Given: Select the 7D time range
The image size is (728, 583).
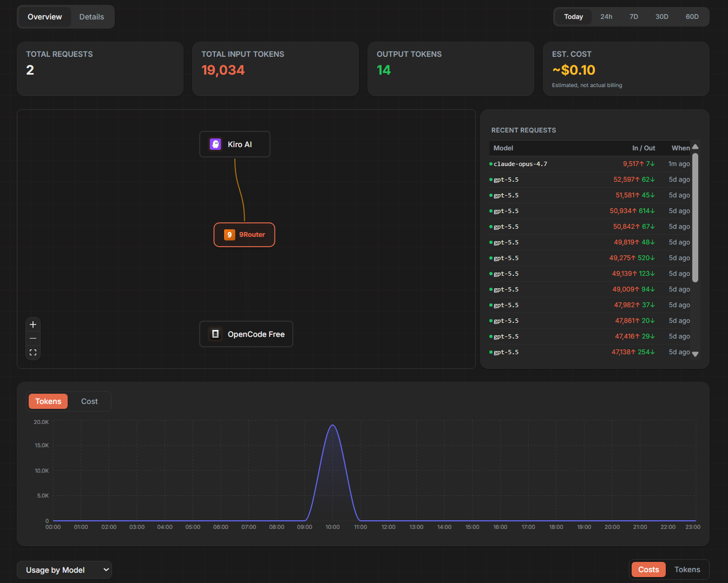Looking at the screenshot, I should (634, 17).
